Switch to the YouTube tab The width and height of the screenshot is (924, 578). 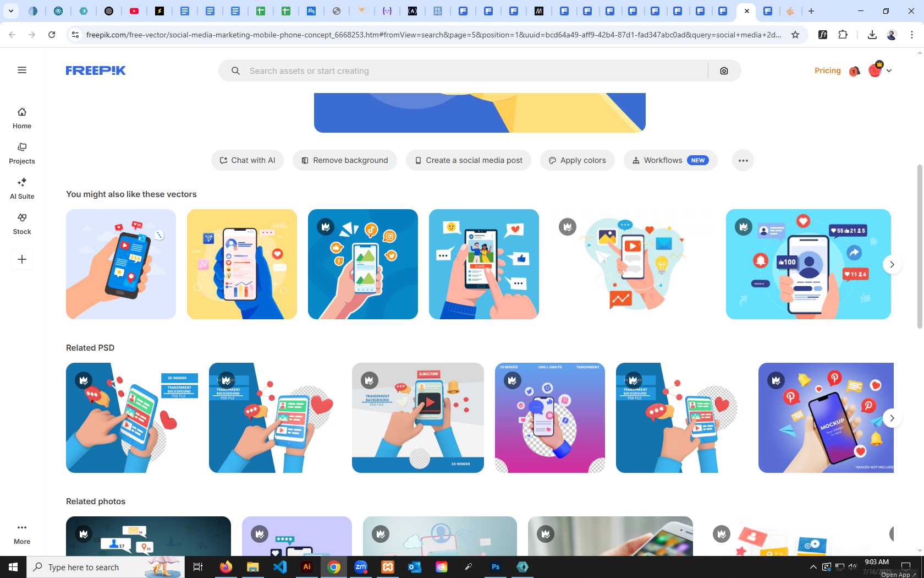[134, 11]
